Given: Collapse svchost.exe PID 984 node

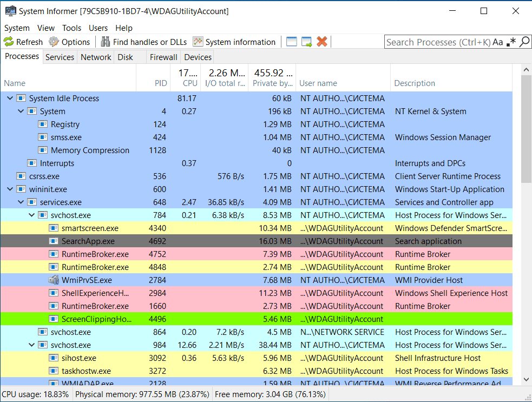Looking at the screenshot, I should [x=31, y=345].
